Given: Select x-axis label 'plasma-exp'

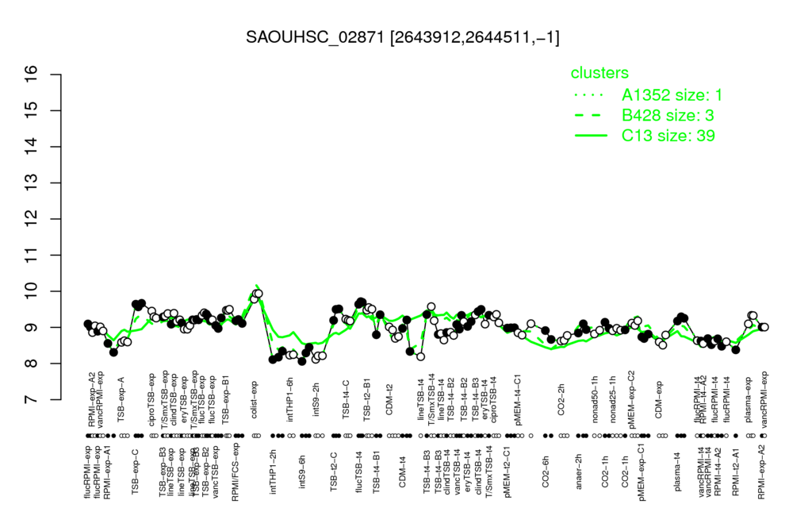Looking at the screenshot, I should 748,400.
